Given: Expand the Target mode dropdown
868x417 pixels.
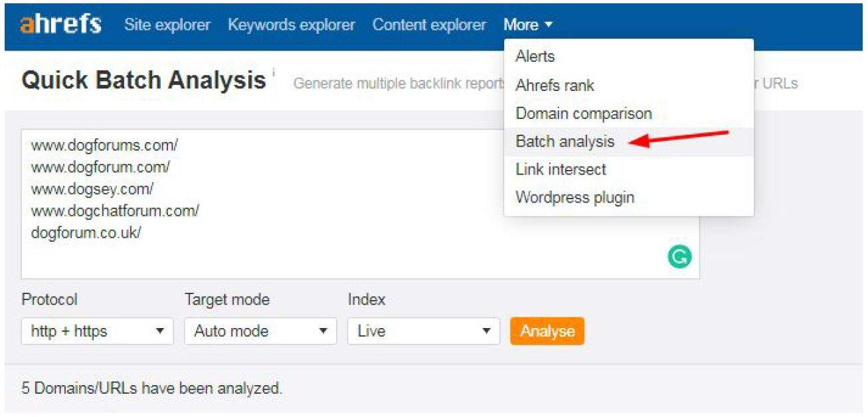Looking at the screenshot, I should 260,331.
